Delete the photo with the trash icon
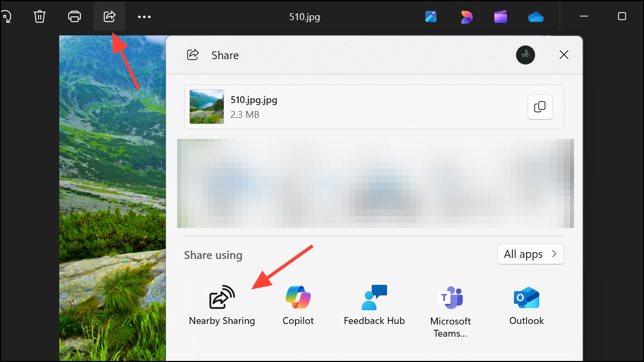This screenshot has width=644, height=362. [40, 16]
